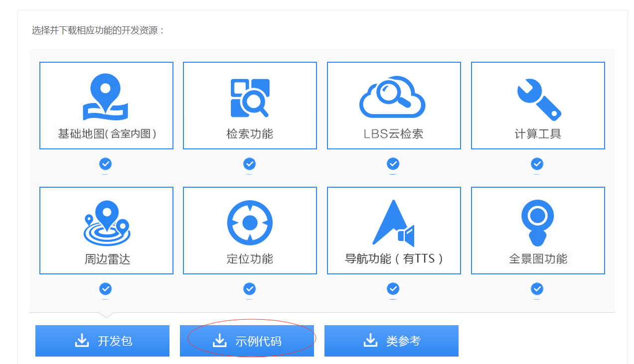Image resolution: width=634 pixels, height=364 pixels.
Task: Click download icon on 开发包 button
Action: pos(82,341)
